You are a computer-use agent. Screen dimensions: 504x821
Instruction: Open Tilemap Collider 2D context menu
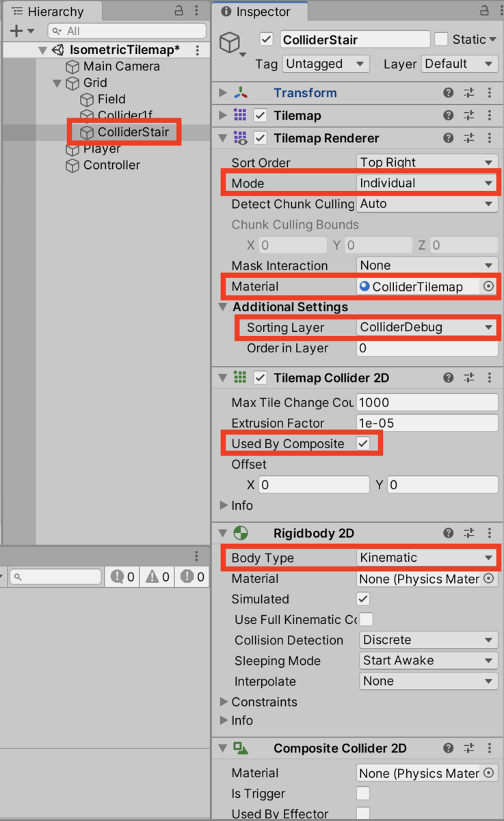[x=490, y=378]
